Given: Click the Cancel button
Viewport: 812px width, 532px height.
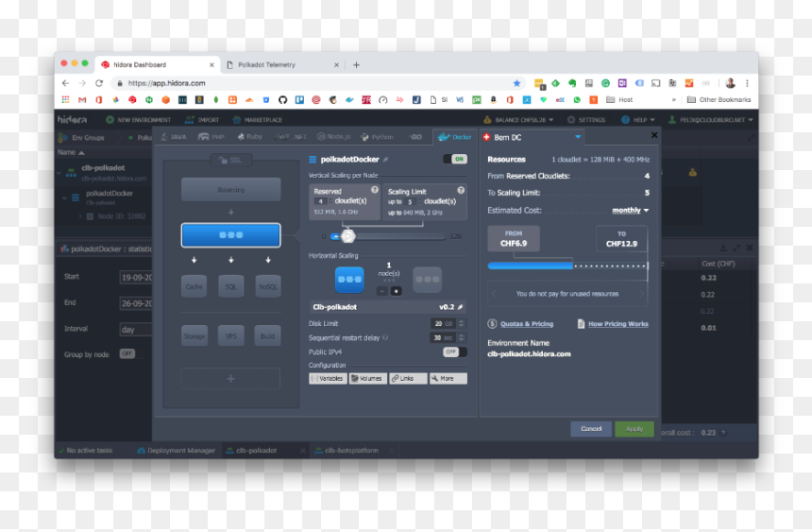Looking at the screenshot, I should 591,429.
